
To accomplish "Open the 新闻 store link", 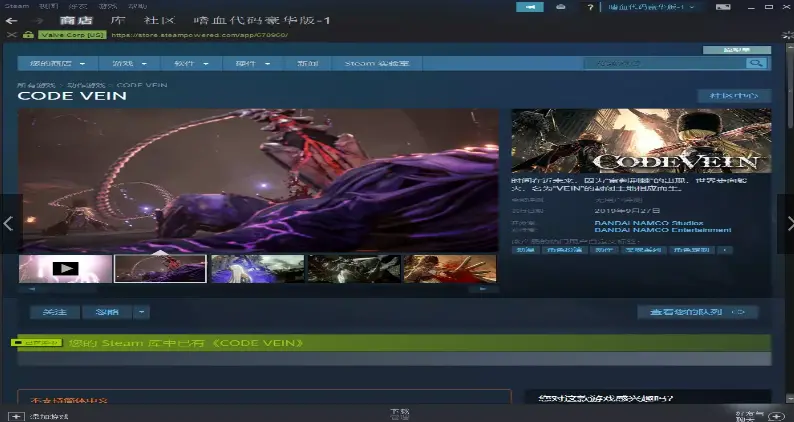I will click(307, 63).
